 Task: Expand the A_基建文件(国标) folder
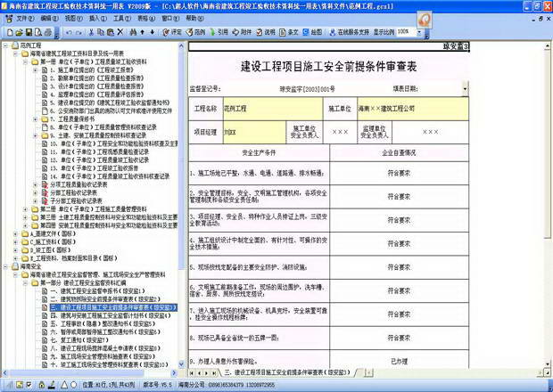(x=15, y=233)
